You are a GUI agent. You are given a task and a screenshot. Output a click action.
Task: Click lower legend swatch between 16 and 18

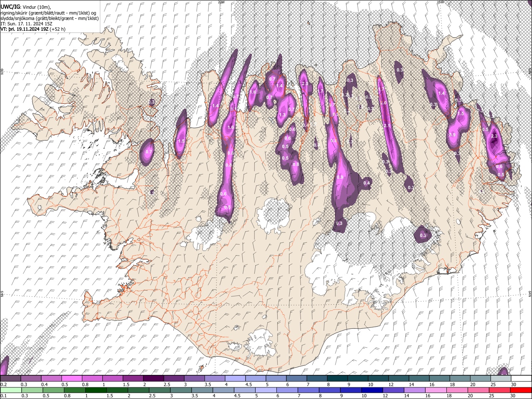click(436, 390)
